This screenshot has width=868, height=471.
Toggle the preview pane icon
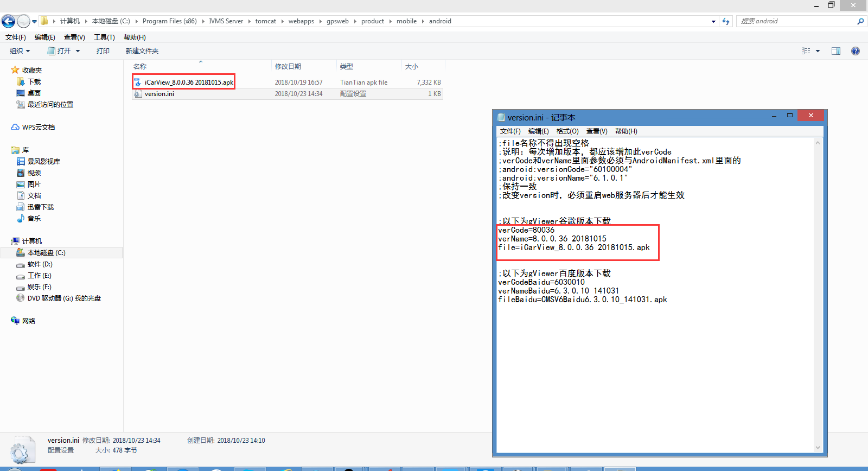click(x=836, y=51)
